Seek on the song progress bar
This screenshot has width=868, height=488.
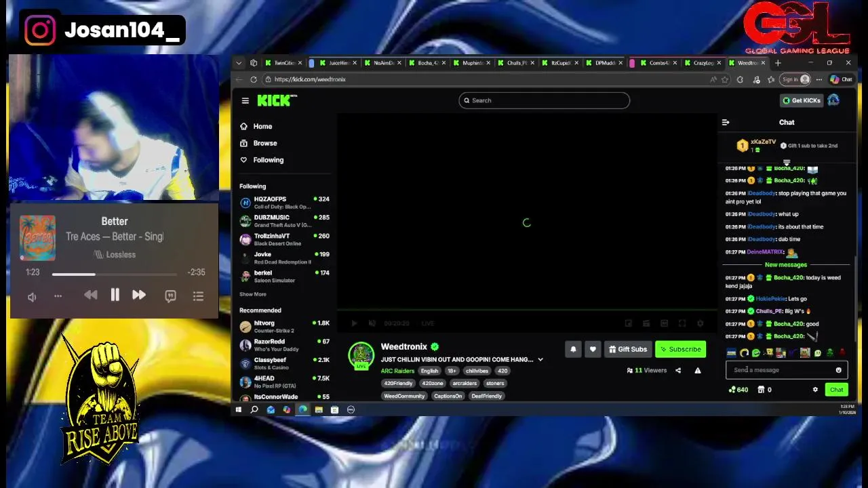click(115, 274)
